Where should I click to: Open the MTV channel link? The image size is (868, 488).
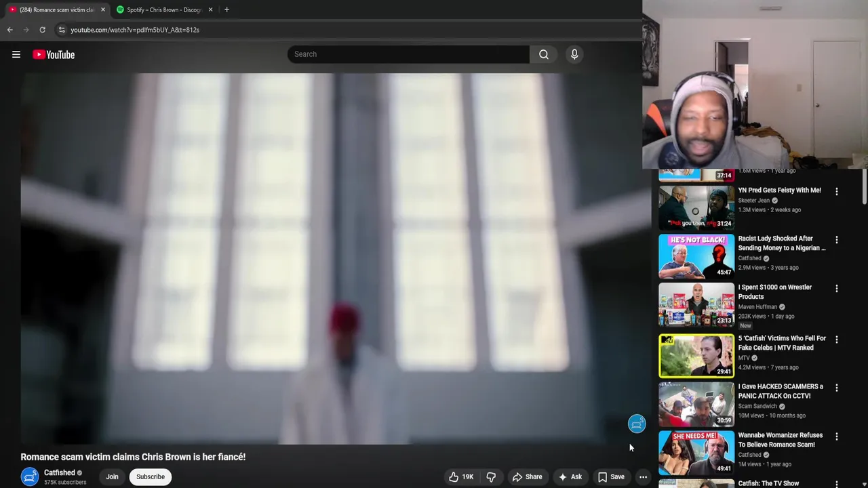744,358
